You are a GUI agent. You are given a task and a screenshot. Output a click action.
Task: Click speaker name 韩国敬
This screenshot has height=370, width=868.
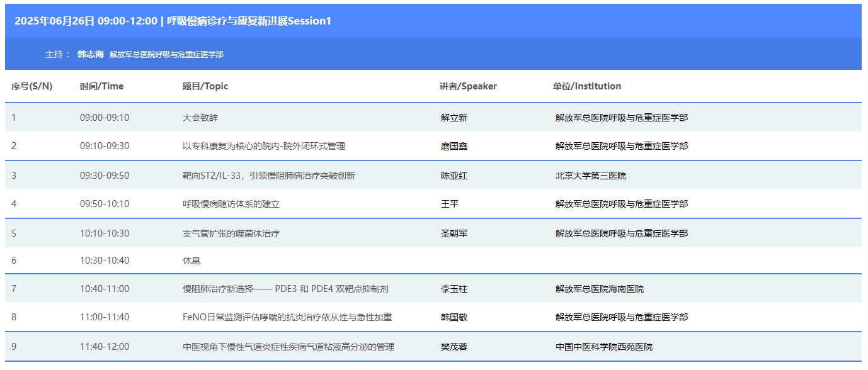pyautogui.click(x=454, y=317)
